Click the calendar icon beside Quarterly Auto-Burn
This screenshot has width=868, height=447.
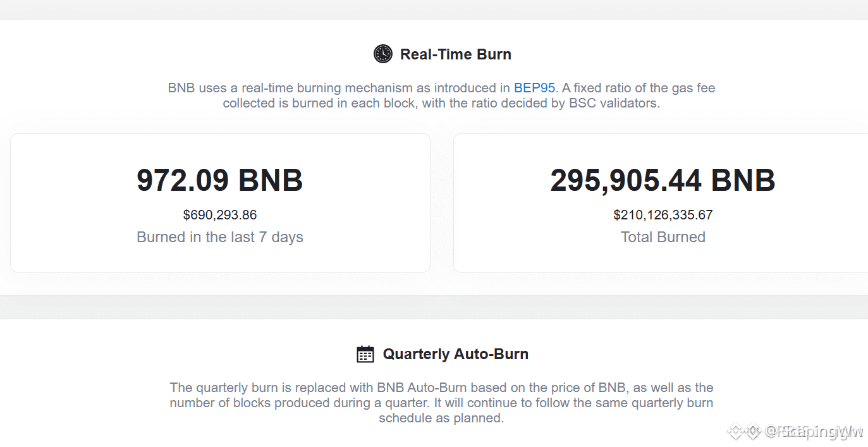(365, 354)
